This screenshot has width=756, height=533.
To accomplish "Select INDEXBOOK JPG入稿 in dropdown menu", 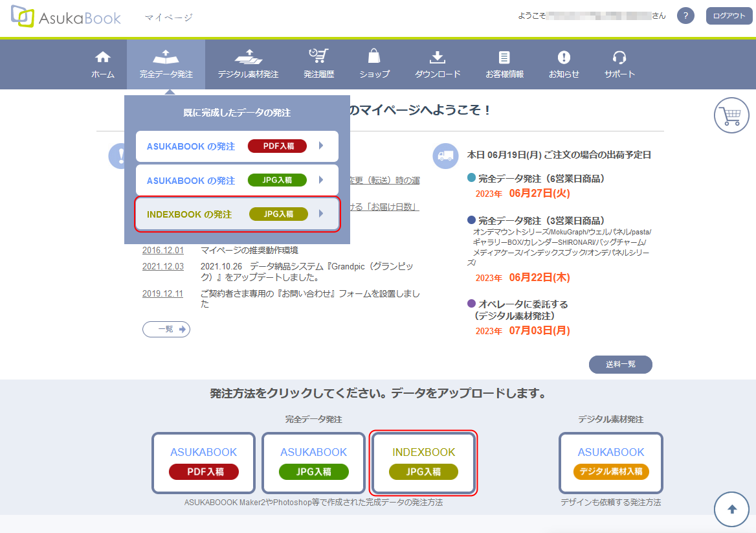I will point(237,214).
